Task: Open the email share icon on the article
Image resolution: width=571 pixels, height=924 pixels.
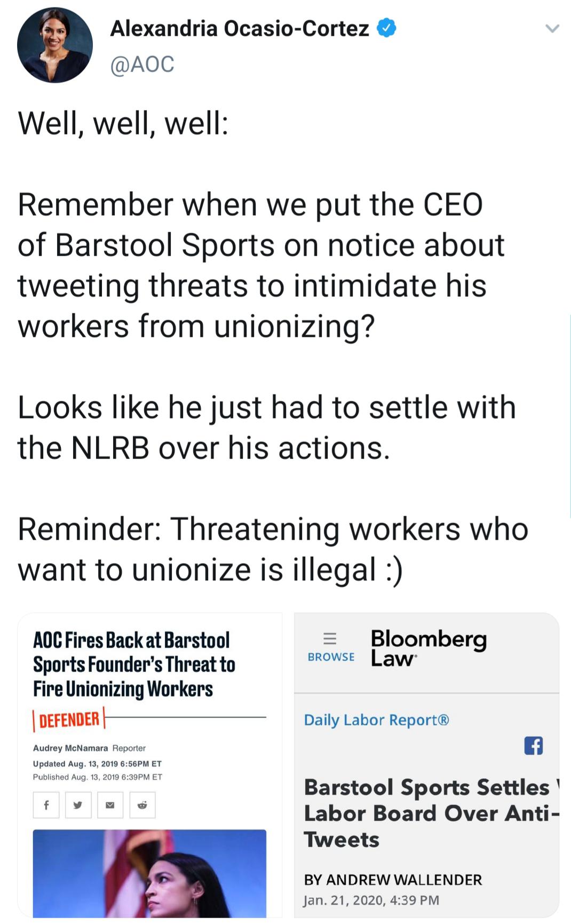Action: pos(110,805)
